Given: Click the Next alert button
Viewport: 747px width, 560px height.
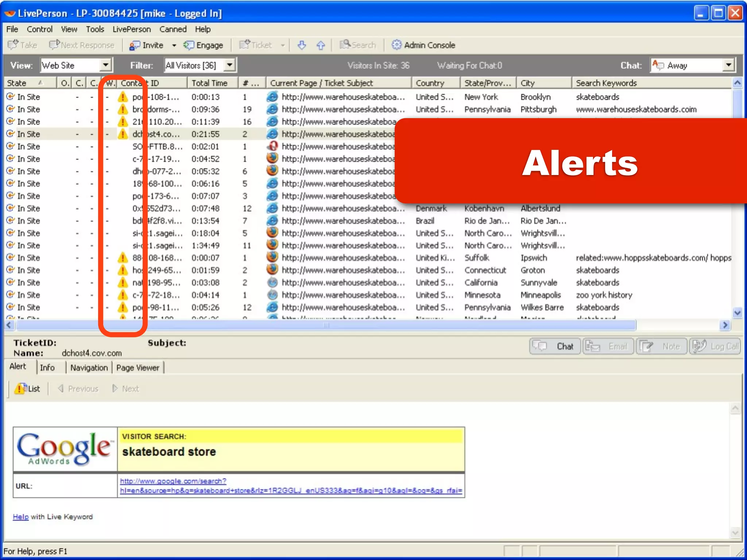Looking at the screenshot, I should [125, 389].
